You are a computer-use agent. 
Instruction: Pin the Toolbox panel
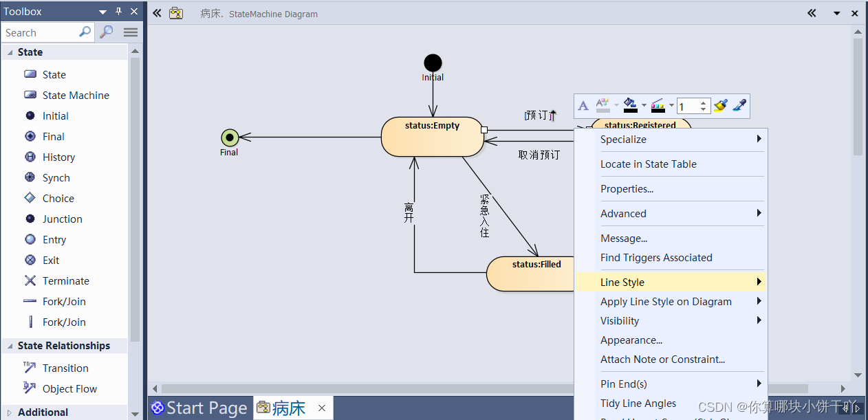118,12
